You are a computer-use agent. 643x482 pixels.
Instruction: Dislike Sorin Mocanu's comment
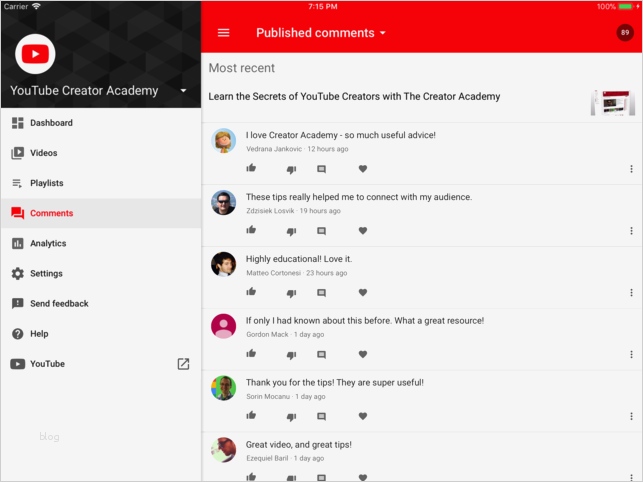(x=291, y=417)
